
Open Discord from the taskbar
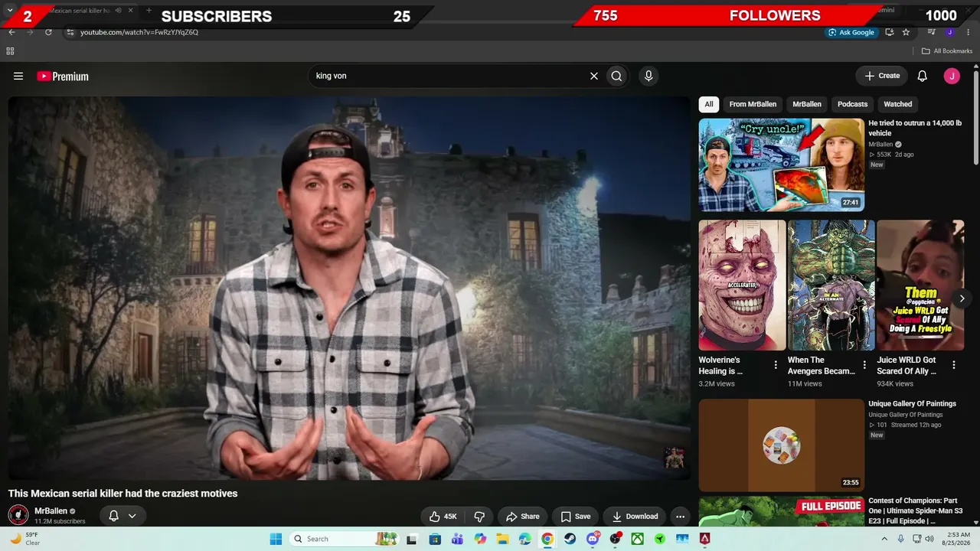[593, 539]
